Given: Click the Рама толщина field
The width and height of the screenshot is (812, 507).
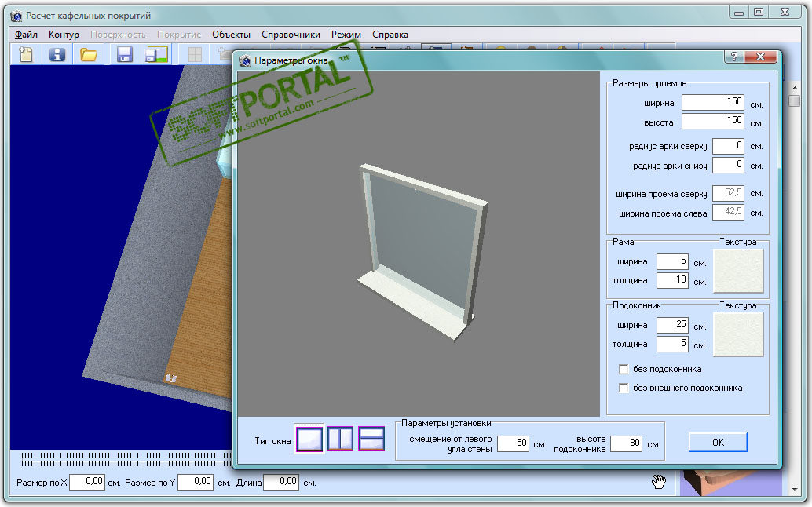Looking at the screenshot, I should click(x=672, y=280).
